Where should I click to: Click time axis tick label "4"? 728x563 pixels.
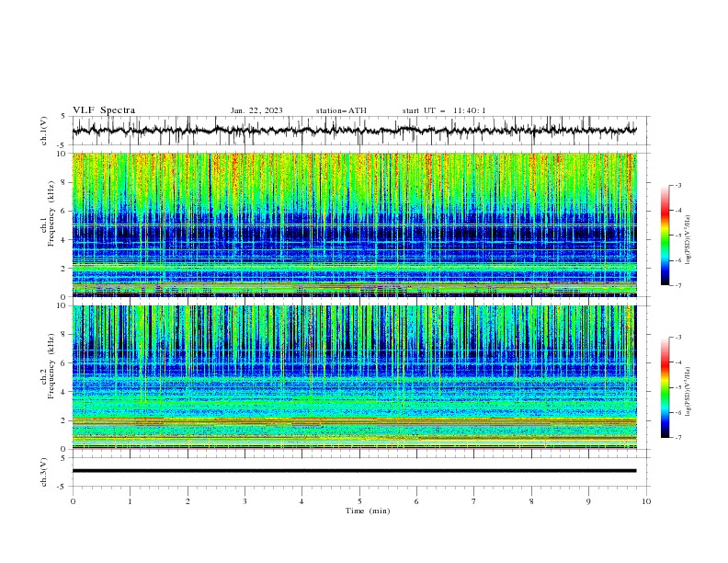click(x=301, y=501)
